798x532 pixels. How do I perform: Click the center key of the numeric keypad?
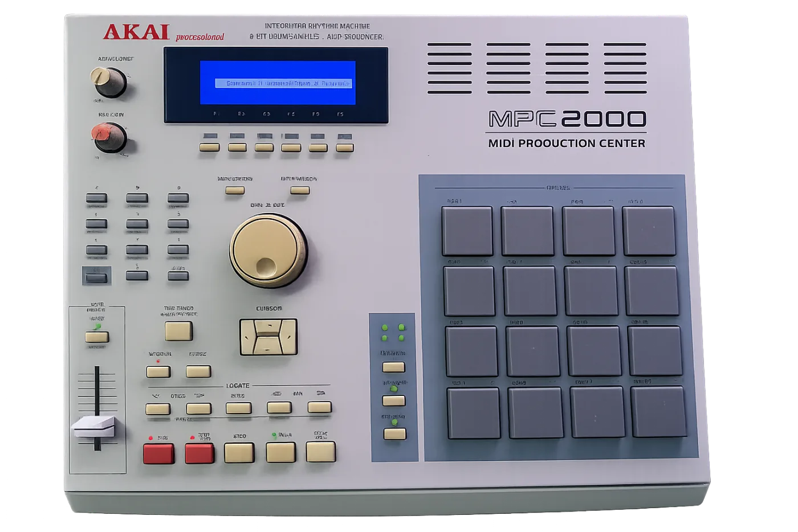(x=137, y=224)
